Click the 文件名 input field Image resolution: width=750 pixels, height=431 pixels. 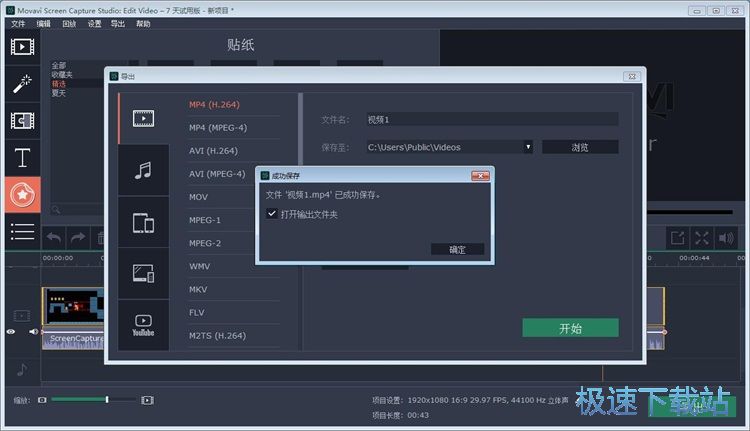[492, 120]
